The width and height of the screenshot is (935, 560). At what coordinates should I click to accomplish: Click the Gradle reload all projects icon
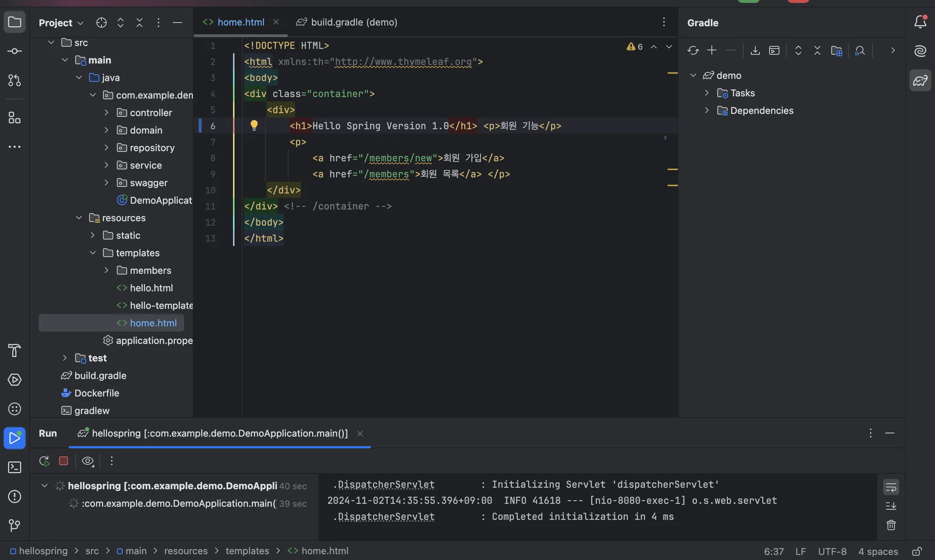(x=693, y=51)
